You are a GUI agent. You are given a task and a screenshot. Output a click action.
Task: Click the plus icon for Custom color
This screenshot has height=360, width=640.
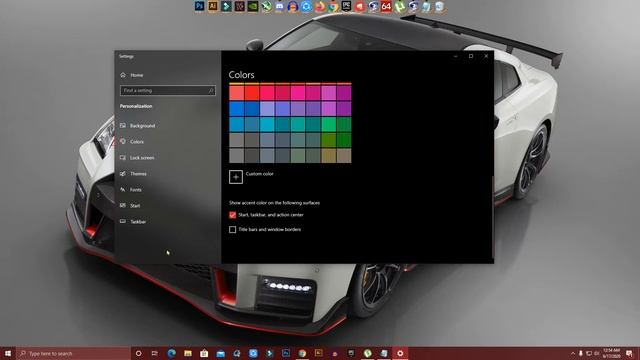[236, 177]
